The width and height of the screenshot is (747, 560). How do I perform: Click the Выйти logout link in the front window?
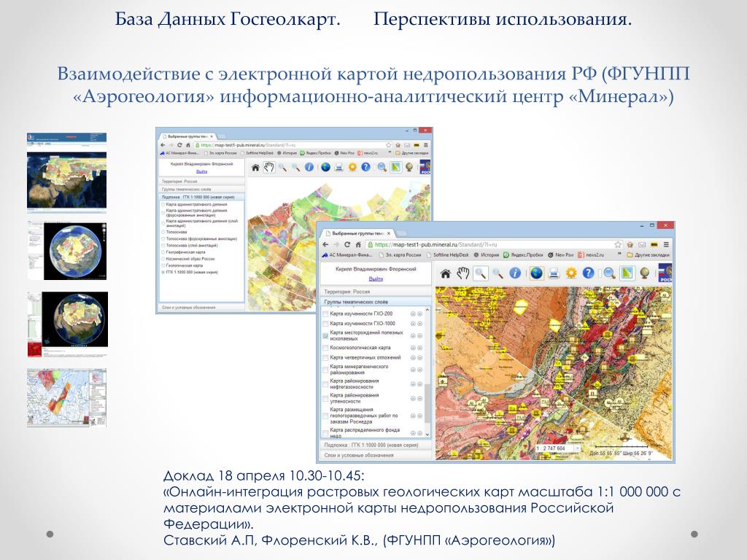tap(376, 279)
